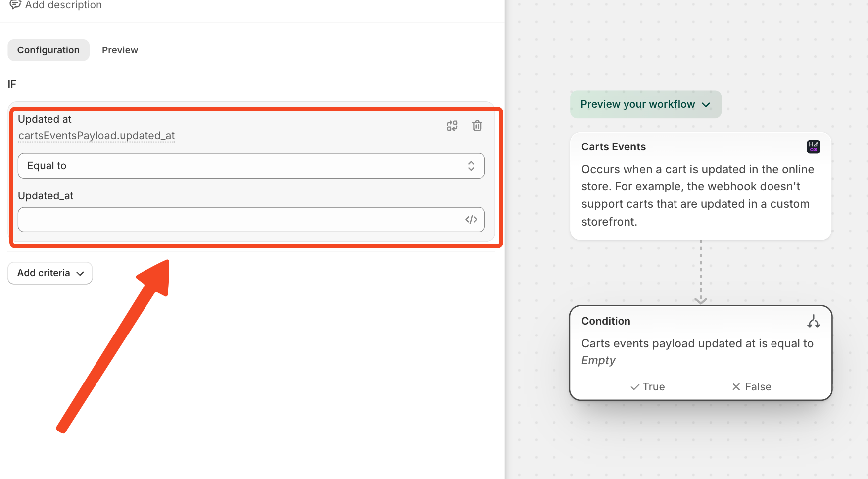Click the X icon beside False
The image size is (868, 479).
coord(736,387)
